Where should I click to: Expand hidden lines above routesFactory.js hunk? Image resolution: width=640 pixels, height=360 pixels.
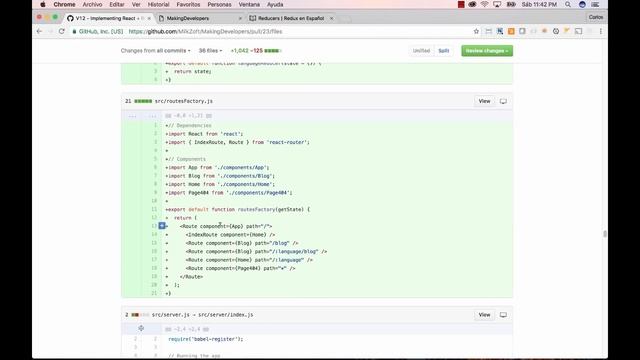132,116
